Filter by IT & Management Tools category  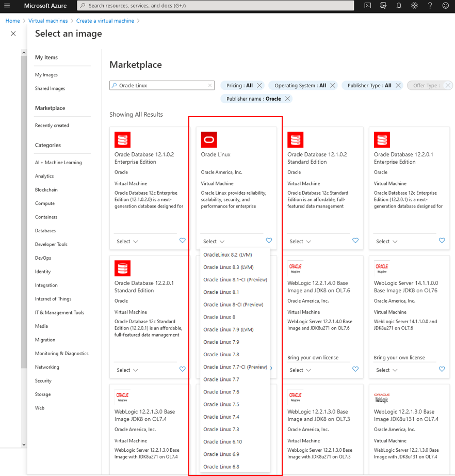pos(59,312)
